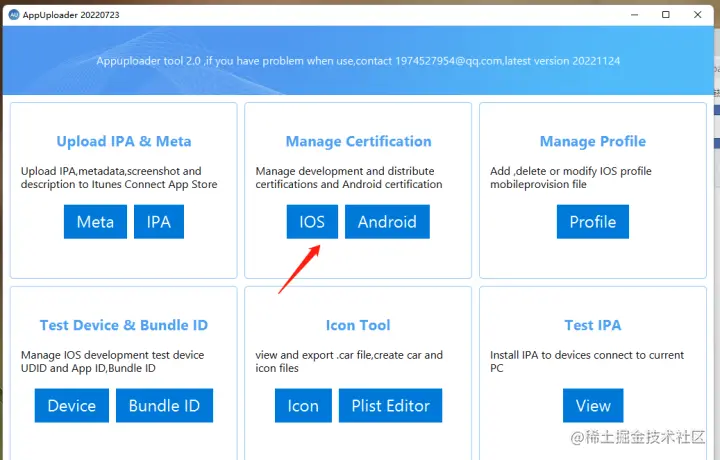Click the Bundle ID button
This screenshot has width=720, height=460.
(164, 405)
